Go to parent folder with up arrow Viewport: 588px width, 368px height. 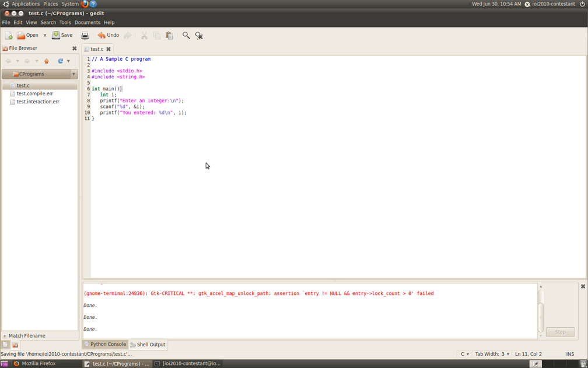(x=47, y=61)
